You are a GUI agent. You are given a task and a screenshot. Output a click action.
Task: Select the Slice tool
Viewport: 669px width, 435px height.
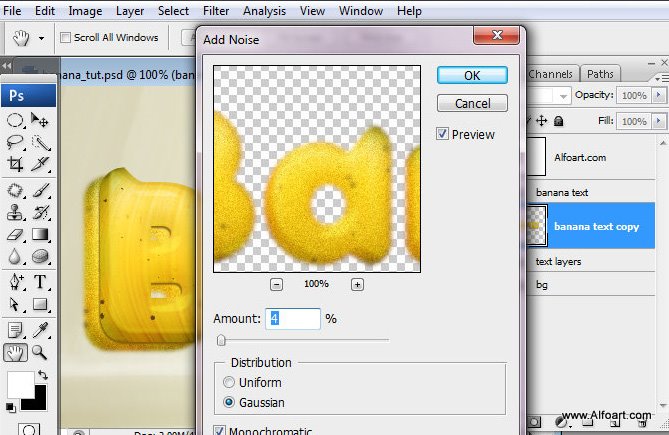pyautogui.click(x=40, y=164)
